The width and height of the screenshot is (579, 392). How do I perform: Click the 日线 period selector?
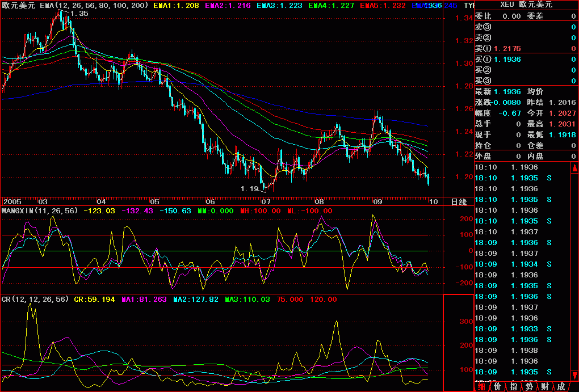[458, 201]
